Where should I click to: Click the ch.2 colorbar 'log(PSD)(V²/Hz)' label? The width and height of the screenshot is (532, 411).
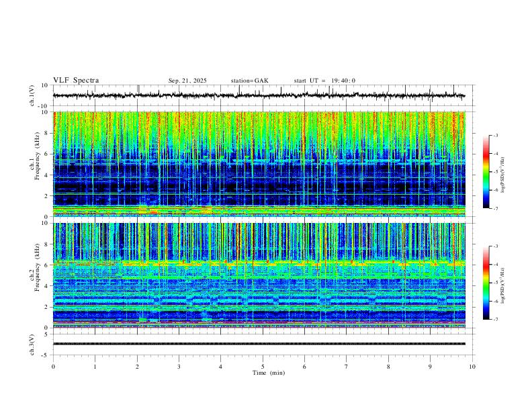503,285
